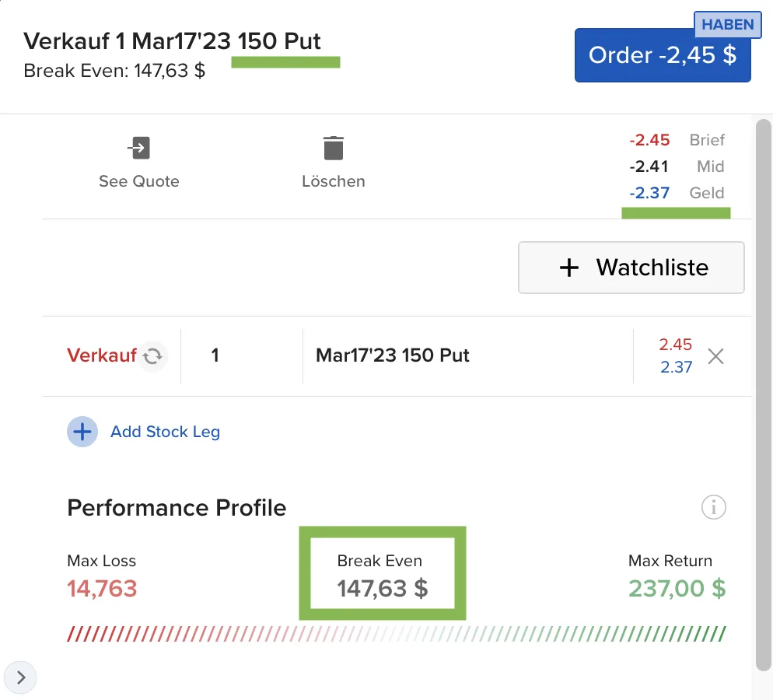Click the HABEN badge label
This screenshot has height=700, width=773.
[728, 24]
